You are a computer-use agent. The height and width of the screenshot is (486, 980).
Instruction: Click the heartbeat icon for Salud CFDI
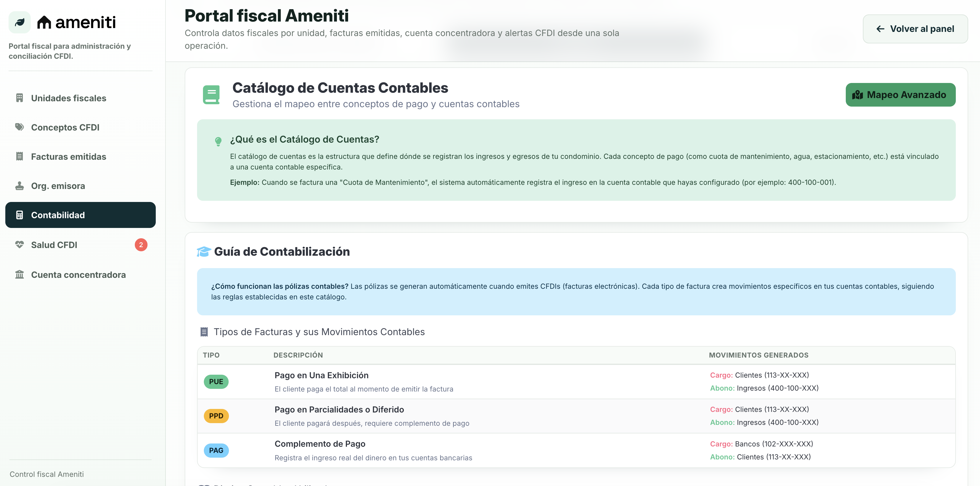coord(19,244)
